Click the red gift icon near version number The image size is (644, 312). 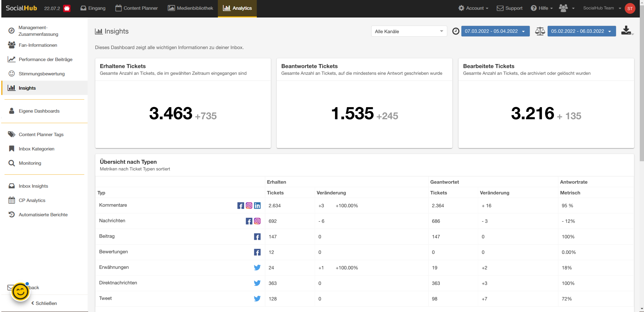pyautogui.click(x=67, y=8)
